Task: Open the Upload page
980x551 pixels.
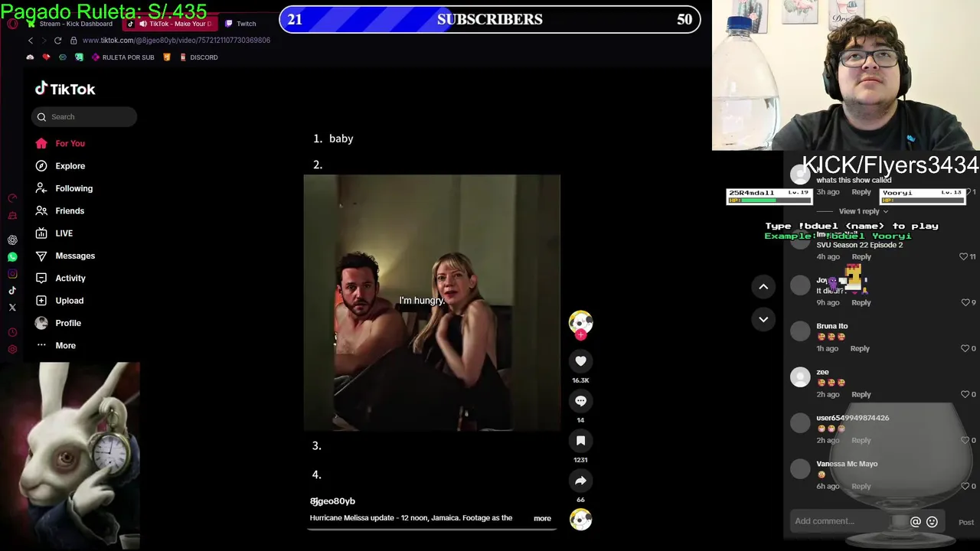Action: (x=60, y=301)
